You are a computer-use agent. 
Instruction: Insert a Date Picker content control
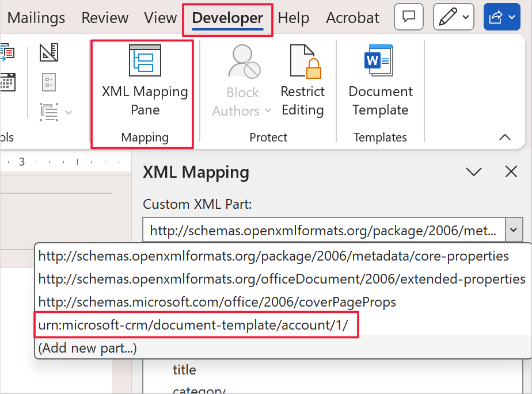(7, 82)
